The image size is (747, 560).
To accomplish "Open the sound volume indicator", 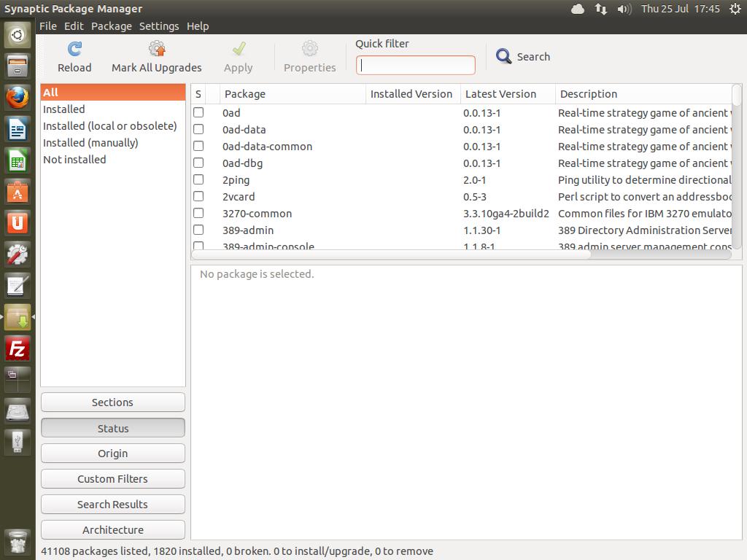I will [624, 9].
